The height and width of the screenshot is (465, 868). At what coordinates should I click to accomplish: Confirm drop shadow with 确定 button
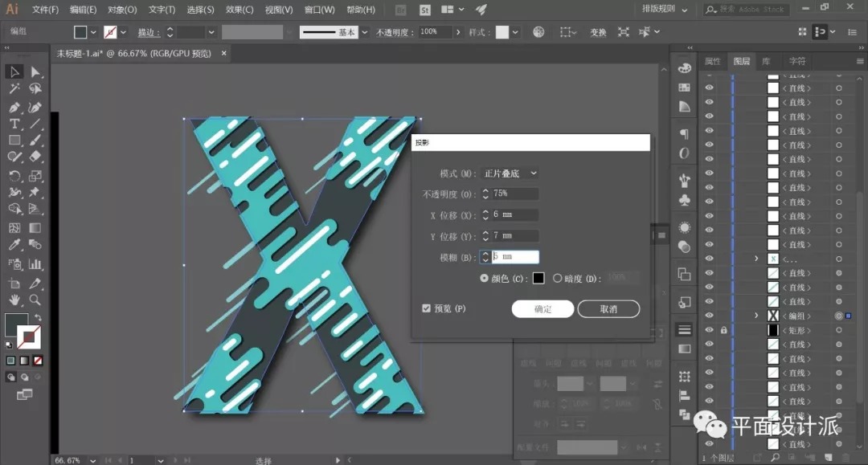pos(542,308)
